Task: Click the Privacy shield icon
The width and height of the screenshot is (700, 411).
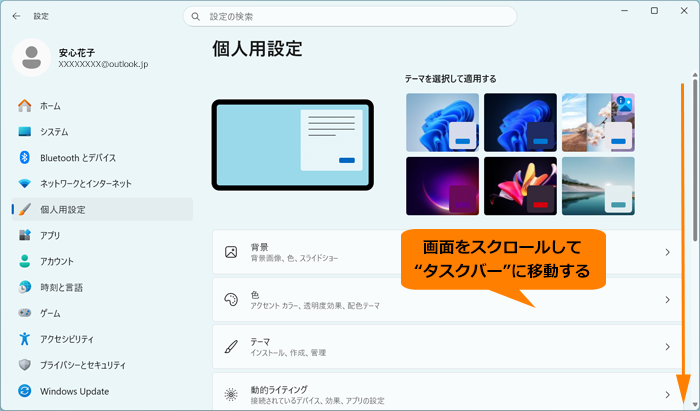Action: pyautogui.click(x=25, y=365)
